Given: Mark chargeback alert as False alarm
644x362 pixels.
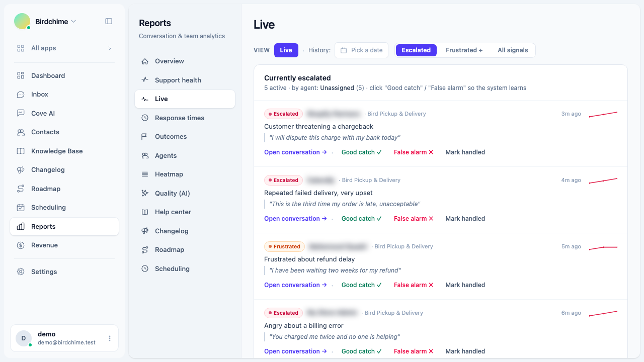Looking at the screenshot, I should (414, 152).
